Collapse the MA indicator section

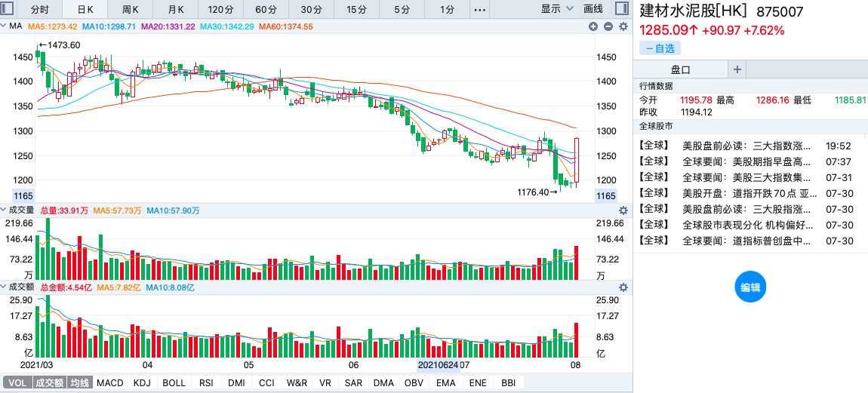[5, 26]
